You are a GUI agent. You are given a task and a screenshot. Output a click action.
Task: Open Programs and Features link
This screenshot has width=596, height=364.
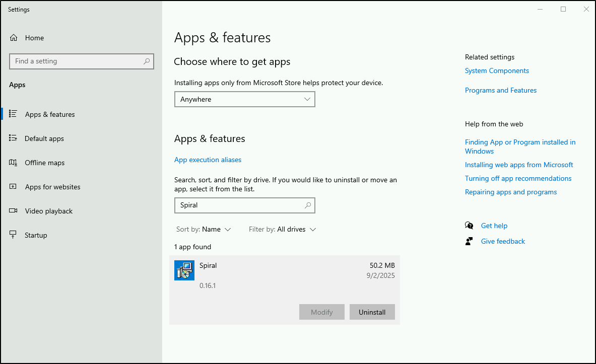tap(501, 90)
